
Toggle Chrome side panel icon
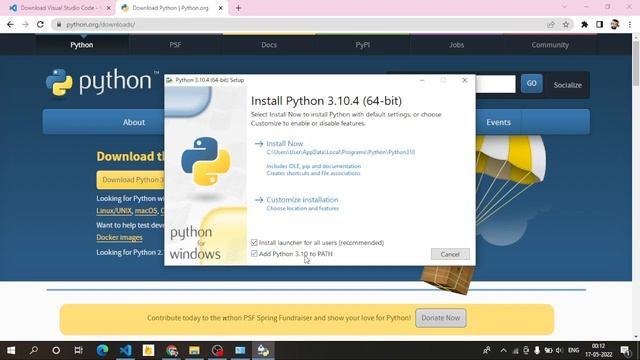tap(599, 24)
